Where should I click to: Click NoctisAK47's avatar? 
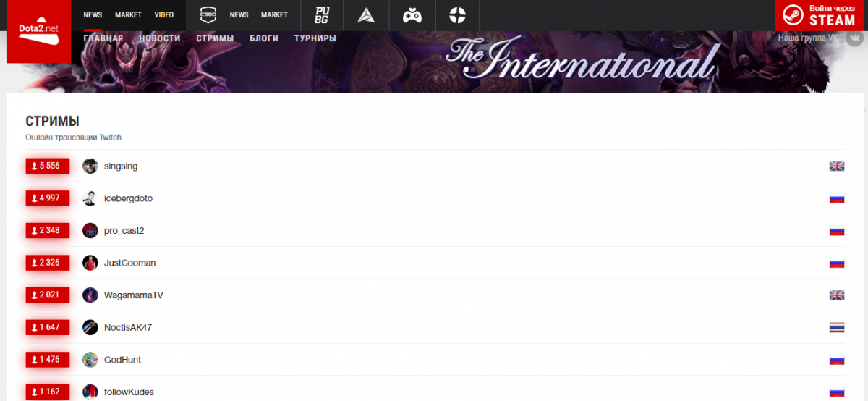90,327
